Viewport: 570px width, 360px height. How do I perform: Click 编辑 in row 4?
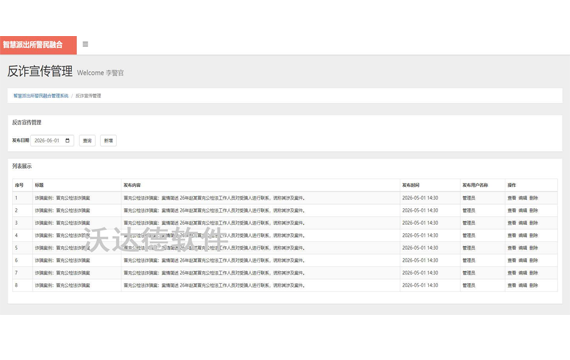click(523, 236)
